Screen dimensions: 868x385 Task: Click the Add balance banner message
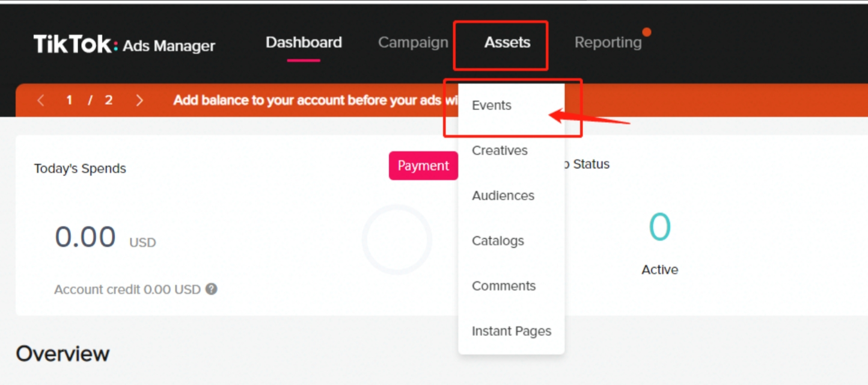click(315, 100)
